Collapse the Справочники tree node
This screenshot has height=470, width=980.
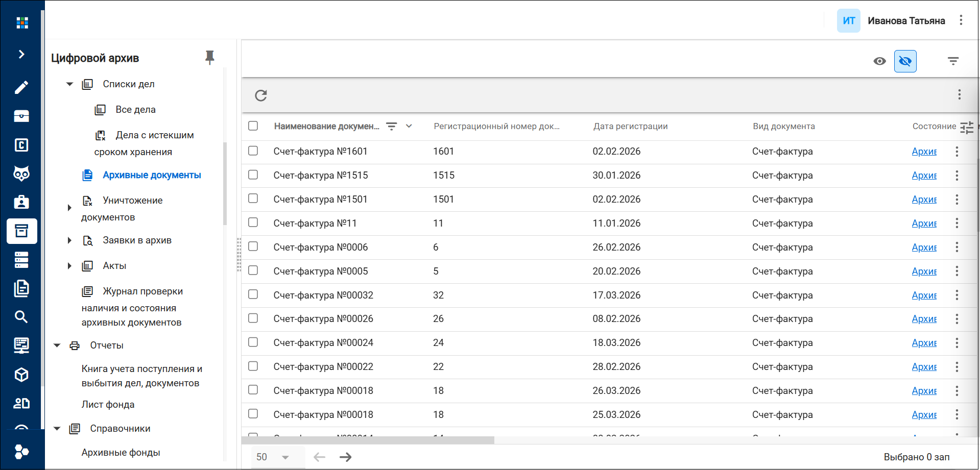(57, 429)
